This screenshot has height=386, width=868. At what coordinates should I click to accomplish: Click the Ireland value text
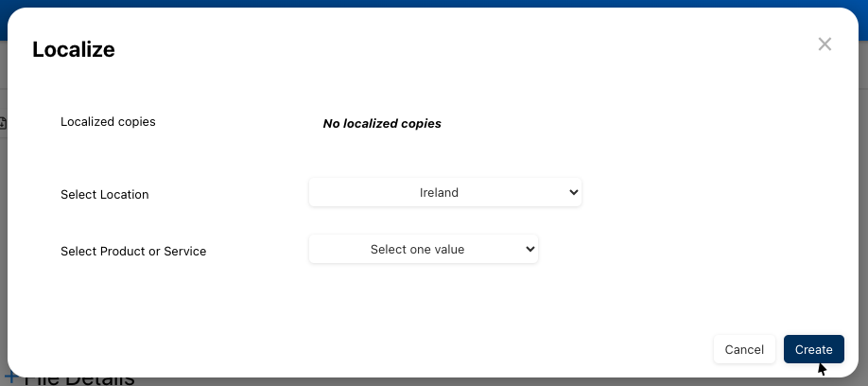[x=439, y=192]
